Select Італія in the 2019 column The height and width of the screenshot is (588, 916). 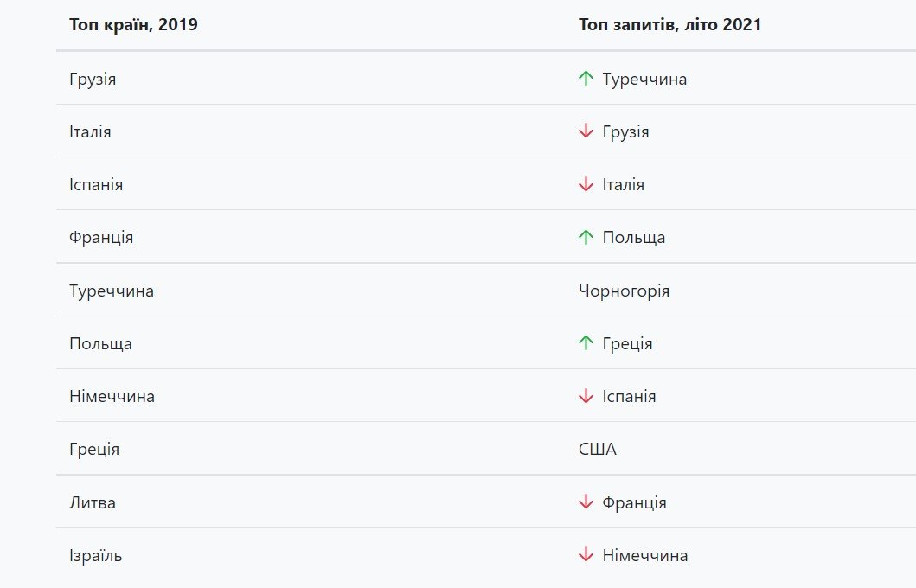pyautogui.click(x=90, y=132)
